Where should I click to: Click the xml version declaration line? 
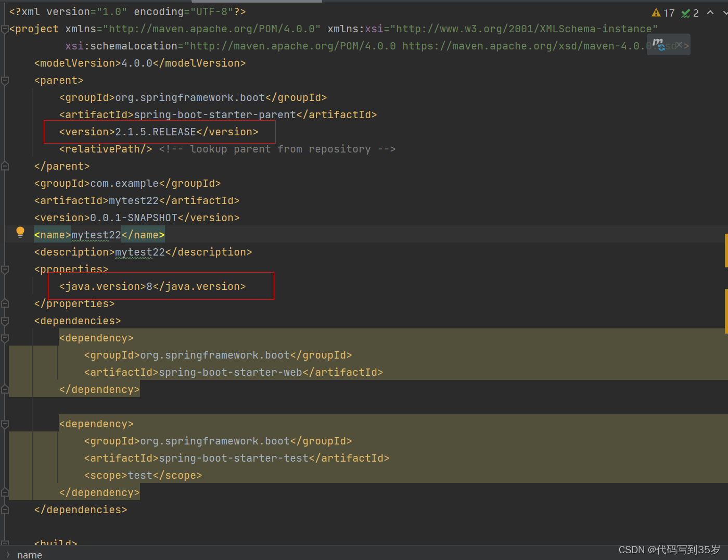click(127, 12)
